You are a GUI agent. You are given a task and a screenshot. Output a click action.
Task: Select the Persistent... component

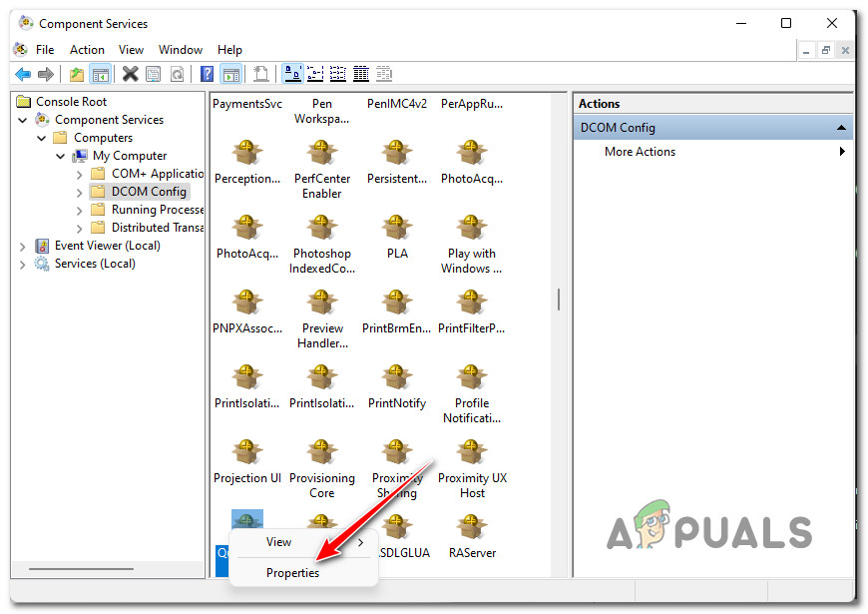click(396, 163)
